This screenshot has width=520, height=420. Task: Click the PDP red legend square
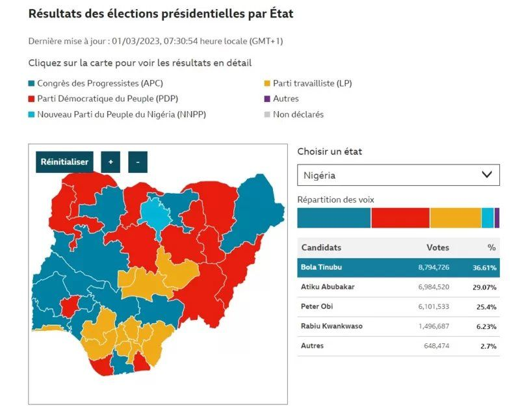pos(32,99)
